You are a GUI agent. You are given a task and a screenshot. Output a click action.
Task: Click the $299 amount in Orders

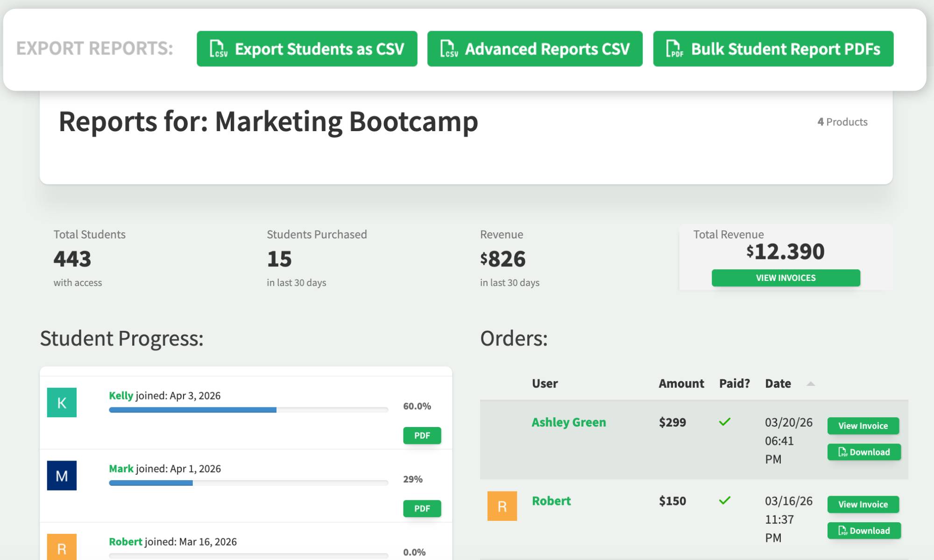[672, 422]
